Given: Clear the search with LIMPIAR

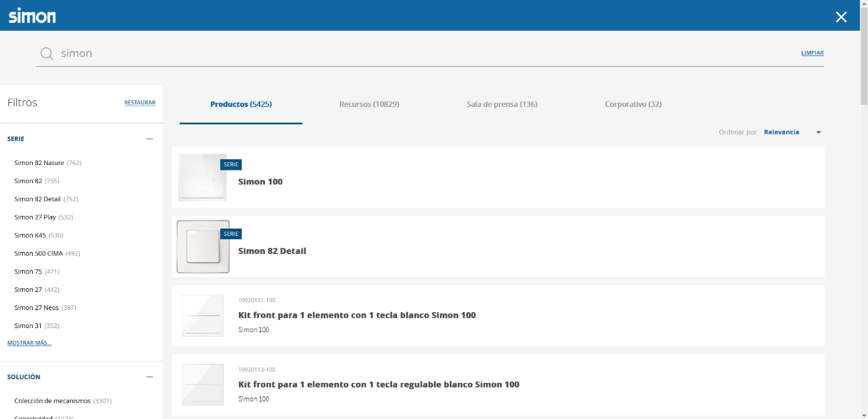Looking at the screenshot, I should (x=812, y=53).
